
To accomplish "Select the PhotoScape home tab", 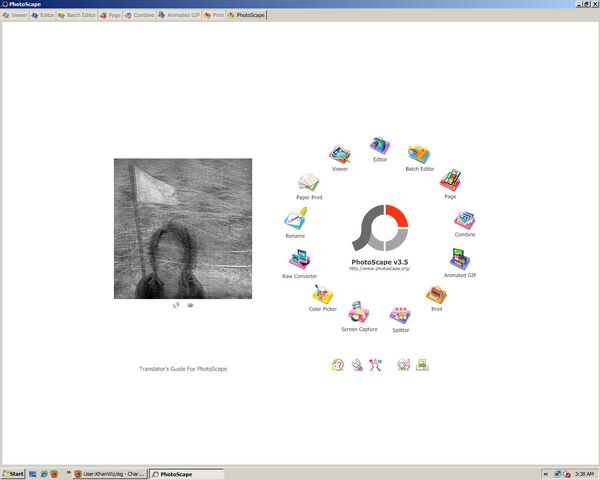I will (246, 15).
